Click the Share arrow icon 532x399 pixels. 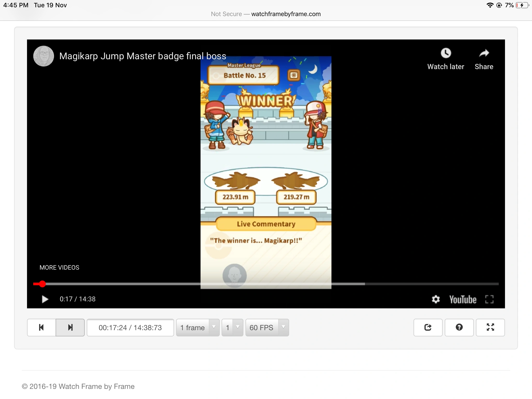click(x=484, y=54)
